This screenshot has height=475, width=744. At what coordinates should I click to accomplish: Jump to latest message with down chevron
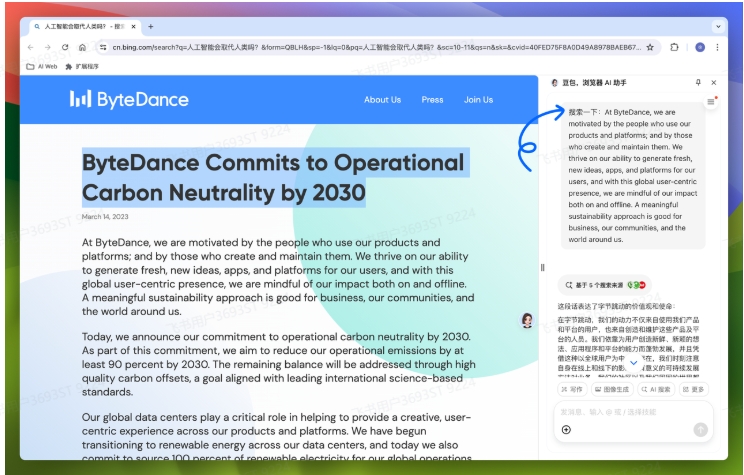point(633,363)
